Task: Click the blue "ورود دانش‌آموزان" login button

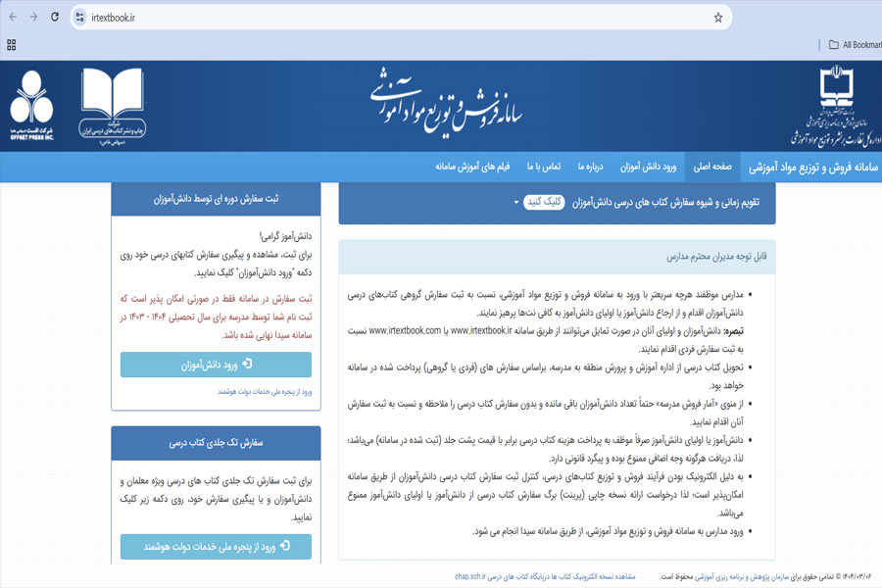Action: click(216, 365)
